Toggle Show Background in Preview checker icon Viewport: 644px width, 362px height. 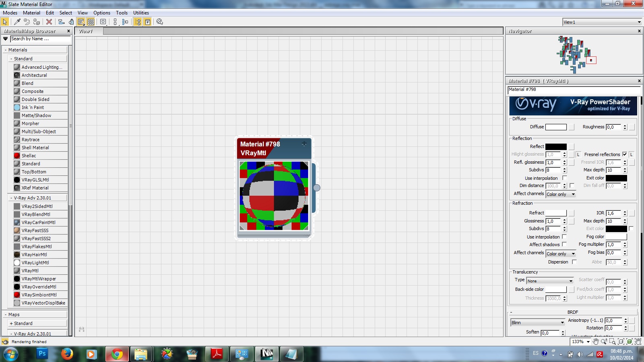(x=91, y=22)
